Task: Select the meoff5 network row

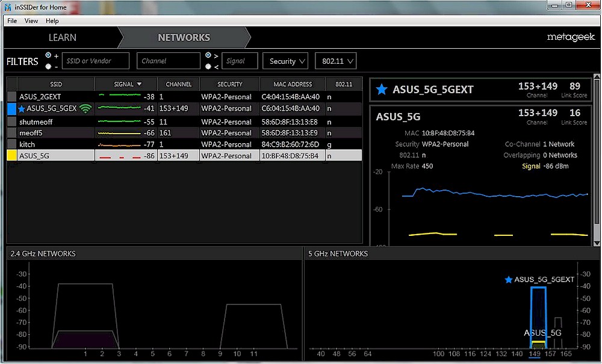Action: click(184, 133)
